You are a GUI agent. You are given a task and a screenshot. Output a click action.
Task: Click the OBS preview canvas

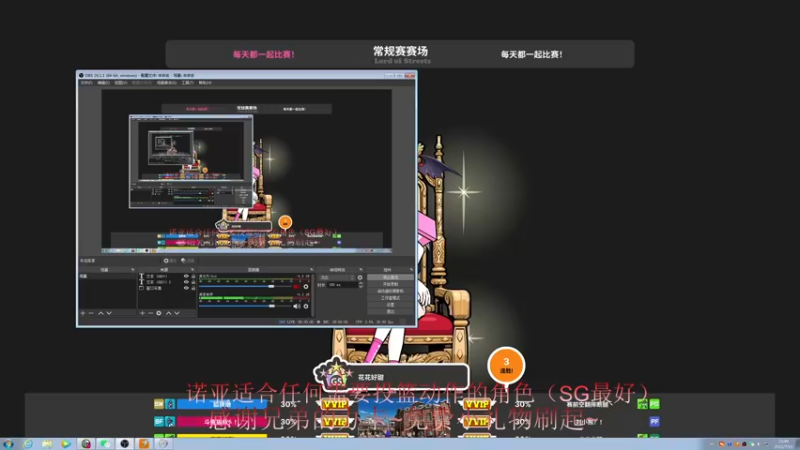coord(246,171)
